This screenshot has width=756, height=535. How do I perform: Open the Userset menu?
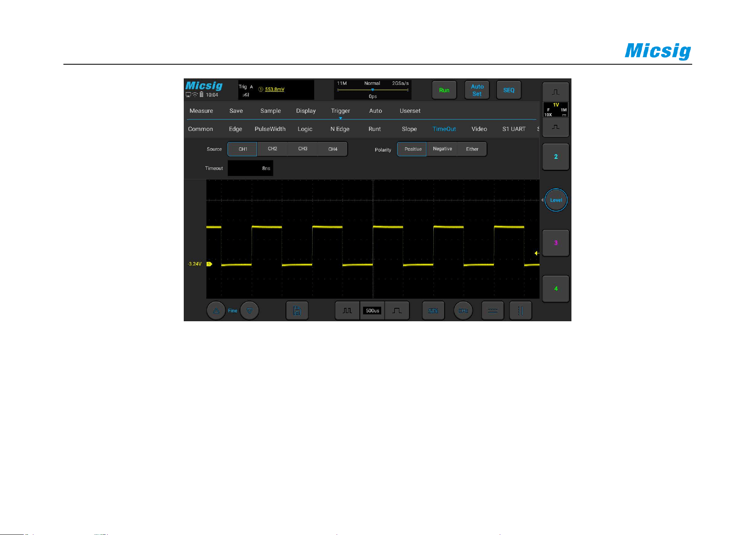[x=410, y=111]
